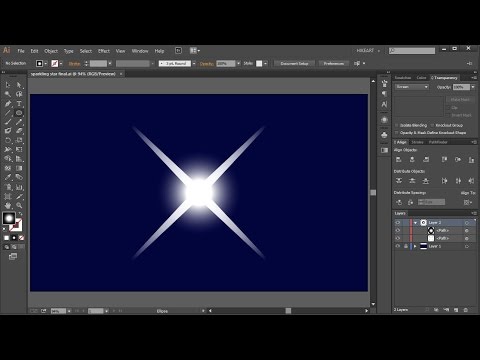Select the Zoom tool
The width and height of the screenshot is (480, 360).
(x=19, y=205)
